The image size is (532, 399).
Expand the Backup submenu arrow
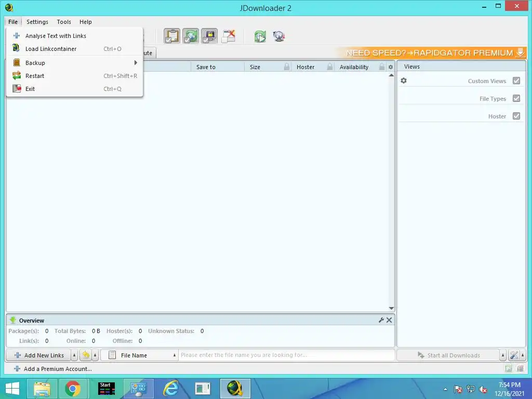136,62
